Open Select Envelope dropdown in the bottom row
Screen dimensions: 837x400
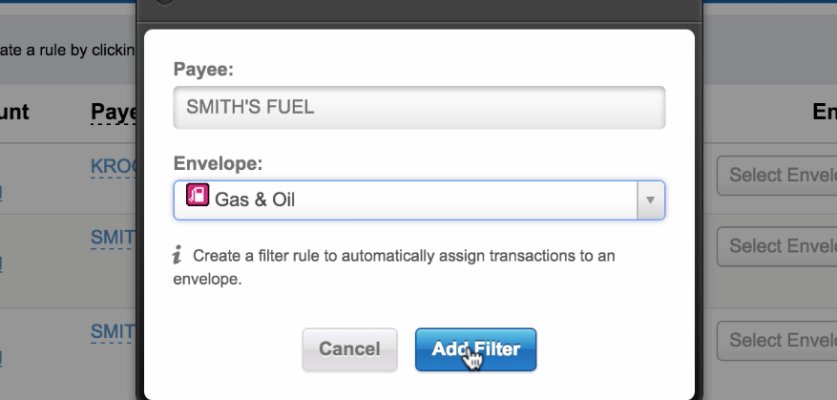pos(777,340)
